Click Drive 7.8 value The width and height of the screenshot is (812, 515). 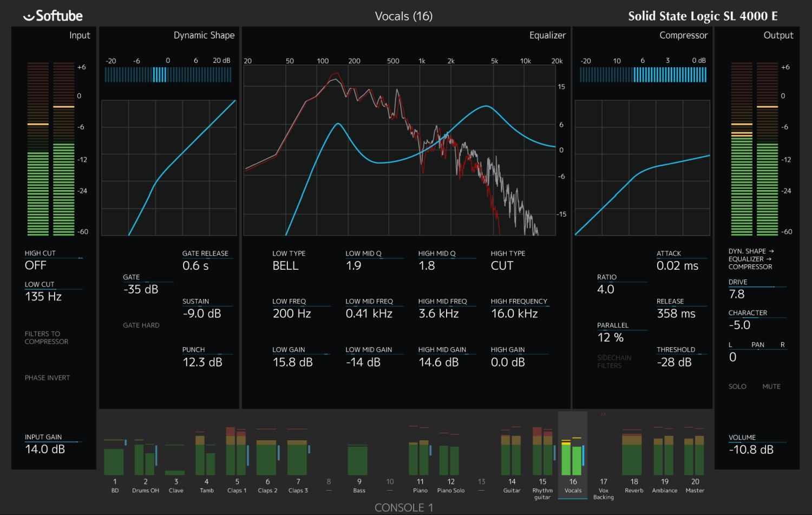point(737,295)
